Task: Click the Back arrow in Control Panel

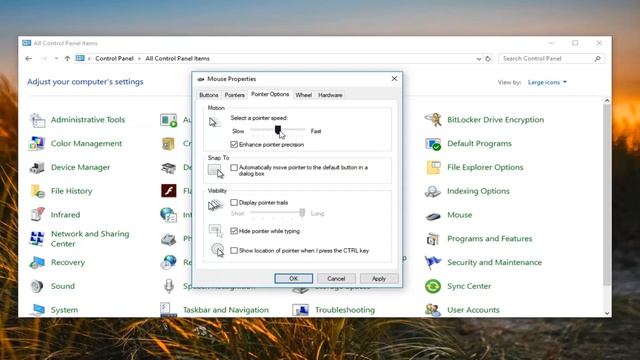Action: coord(28,58)
